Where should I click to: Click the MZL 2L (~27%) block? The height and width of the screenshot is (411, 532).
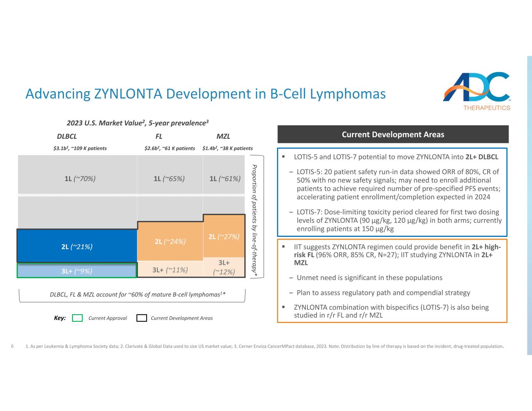click(224, 236)
